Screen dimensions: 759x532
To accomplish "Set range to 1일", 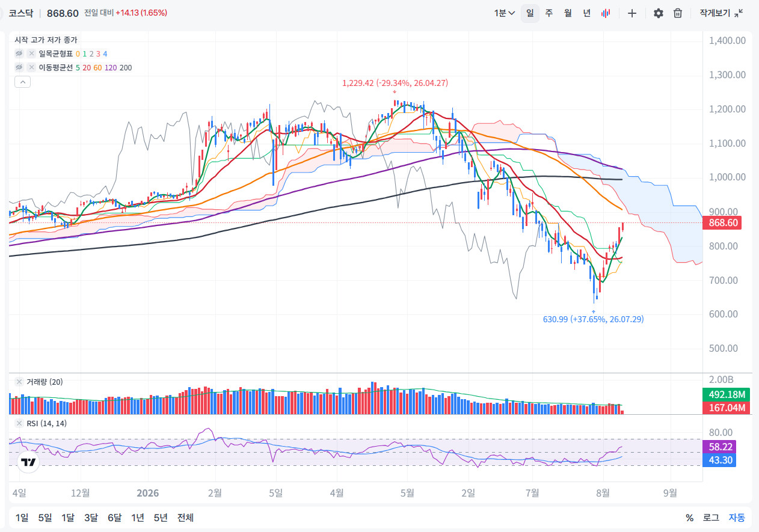I will (x=22, y=518).
